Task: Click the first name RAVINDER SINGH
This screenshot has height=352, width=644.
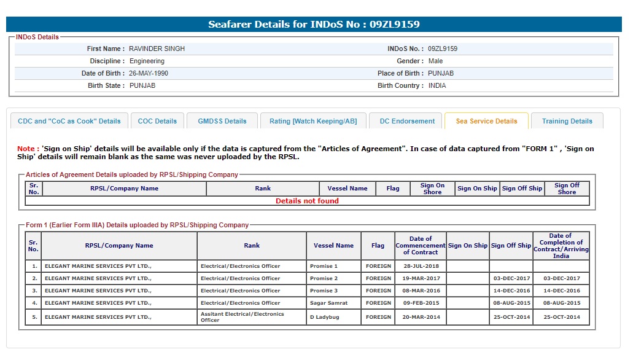Action: [x=157, y=49]
